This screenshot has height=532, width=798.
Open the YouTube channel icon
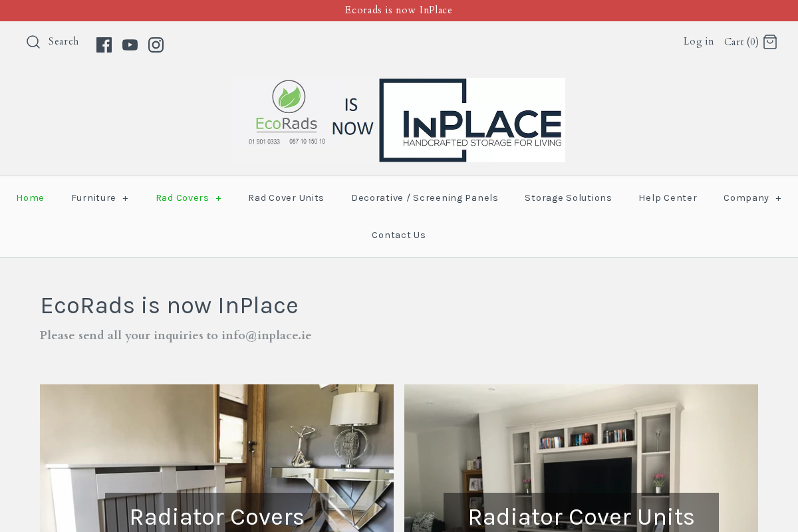(x=130, y=45)
